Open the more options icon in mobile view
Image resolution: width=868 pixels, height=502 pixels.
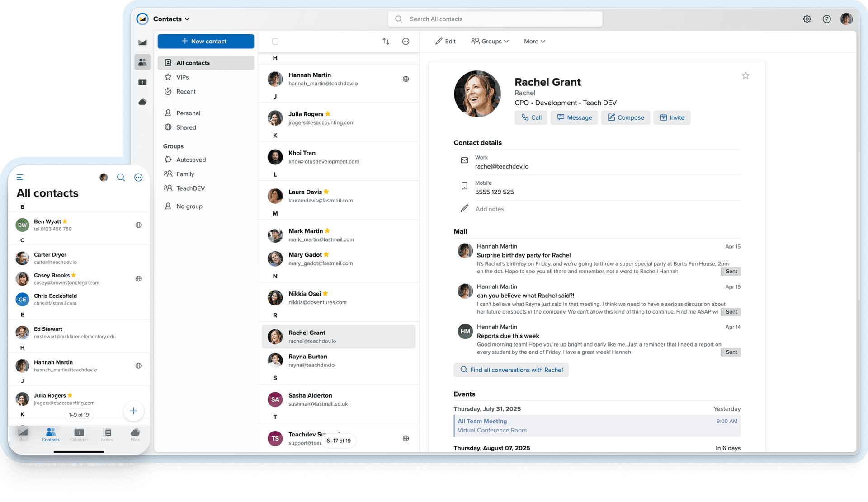138,177
